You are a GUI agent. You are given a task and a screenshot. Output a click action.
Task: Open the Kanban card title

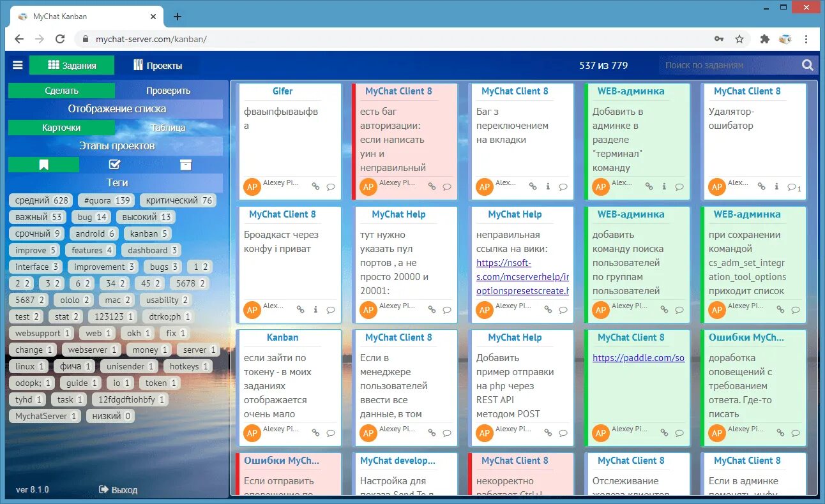point(283,337)
